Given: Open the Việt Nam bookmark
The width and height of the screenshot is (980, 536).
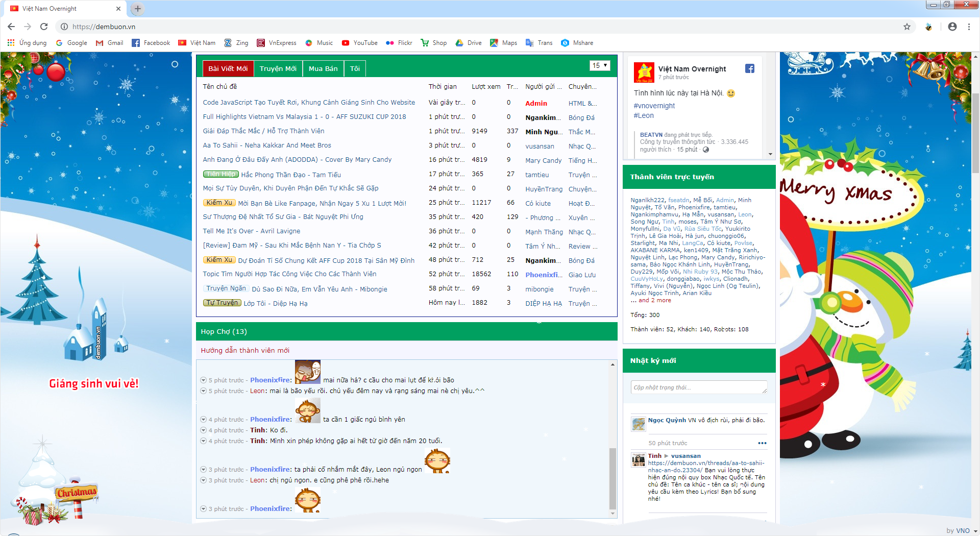Looking at the screenshot, I should 197,43.
